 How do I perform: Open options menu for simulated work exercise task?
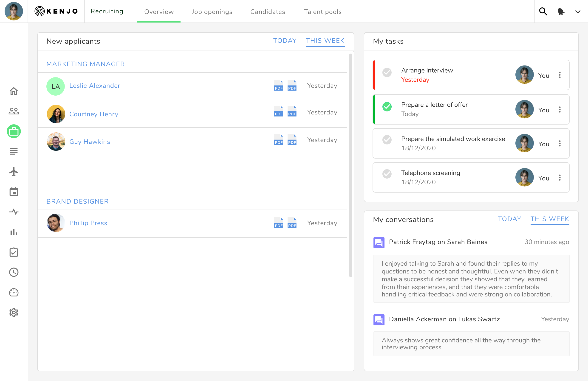(560, 143)
